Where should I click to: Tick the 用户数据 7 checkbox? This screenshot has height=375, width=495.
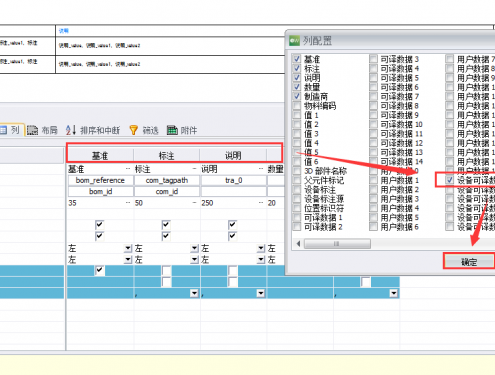pyautogui.click(x=450, y=59)
